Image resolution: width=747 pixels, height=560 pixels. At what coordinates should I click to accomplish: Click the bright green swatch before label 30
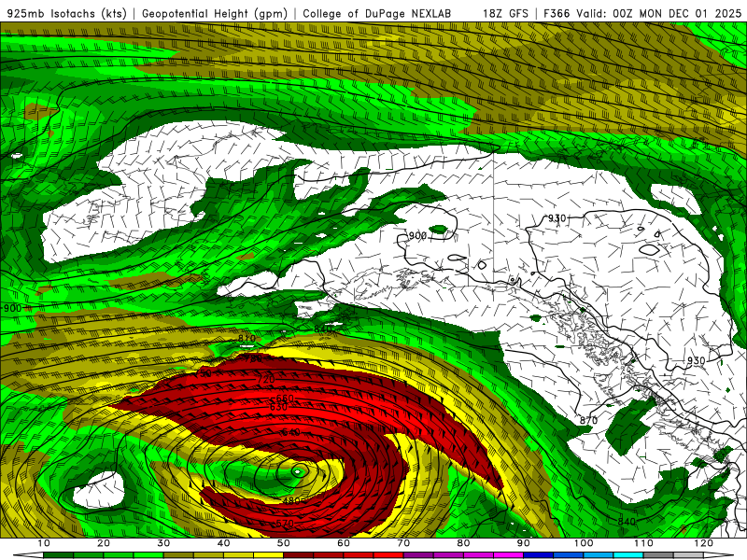148,555
